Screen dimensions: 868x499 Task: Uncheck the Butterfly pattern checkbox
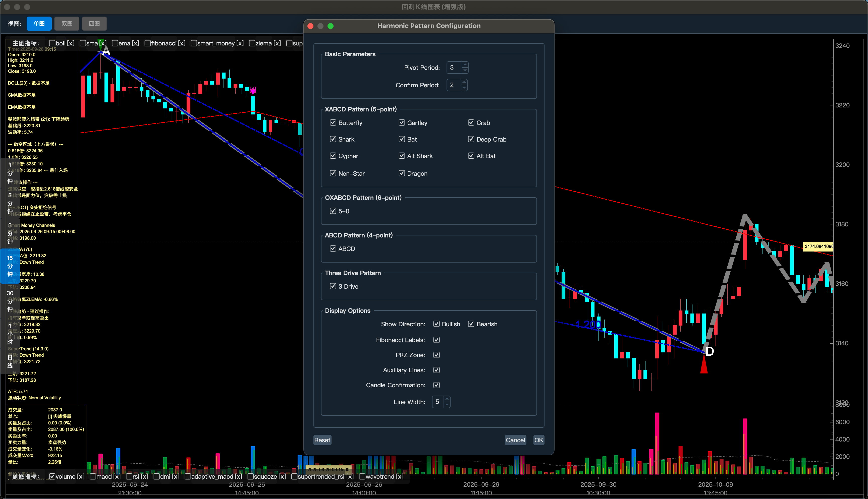point(333,123)
